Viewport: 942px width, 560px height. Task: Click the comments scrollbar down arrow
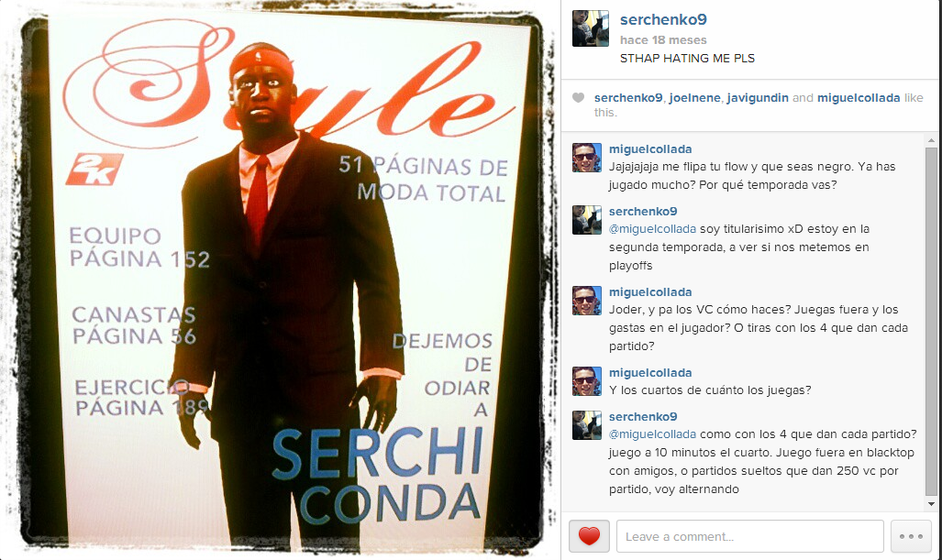(x=931, y=504)
